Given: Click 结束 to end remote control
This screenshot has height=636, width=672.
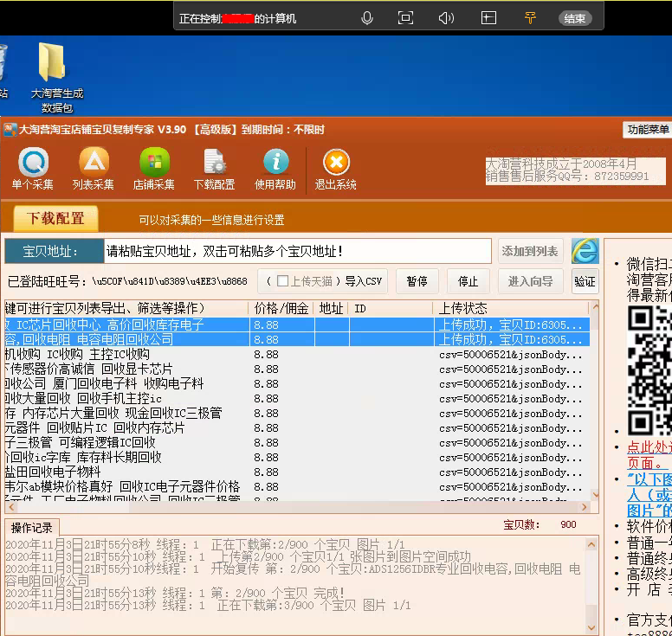Looking at the screenshot, I should [x=575, y=18].
